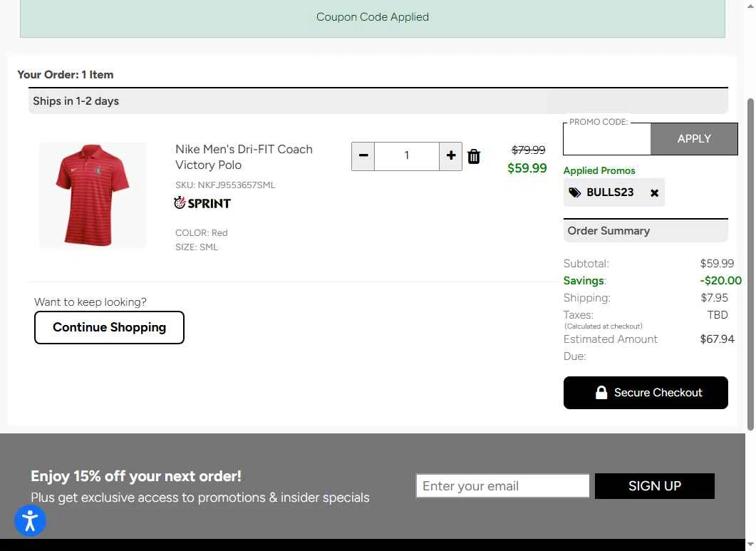Click the SIZE: SML text
Viewport: 756px width, 551px height.
[x=197, y=247]
